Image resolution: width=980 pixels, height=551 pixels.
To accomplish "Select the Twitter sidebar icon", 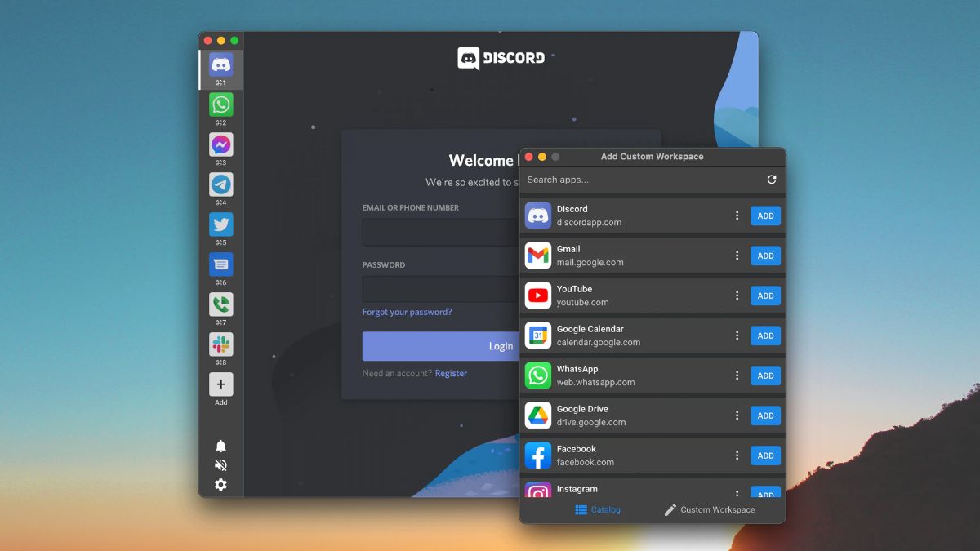I will click(x=220, y=224).
